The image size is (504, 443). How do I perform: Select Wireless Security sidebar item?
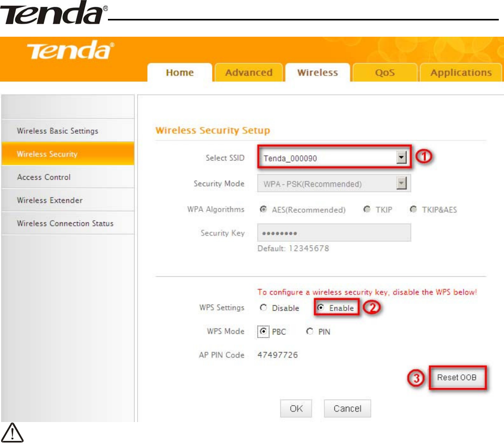pyautogui.click(x=68, y=154)
